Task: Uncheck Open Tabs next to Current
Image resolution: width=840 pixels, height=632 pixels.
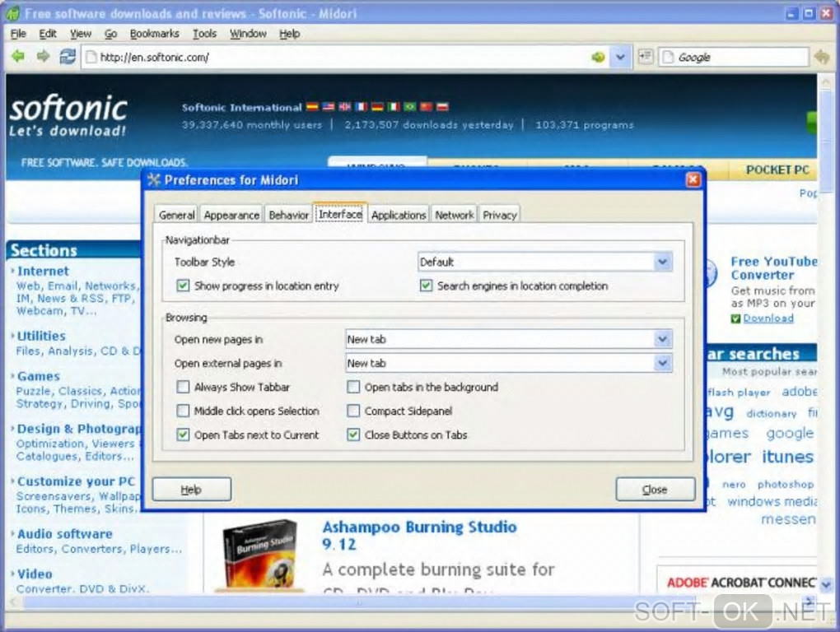Action: coord(183,434)
